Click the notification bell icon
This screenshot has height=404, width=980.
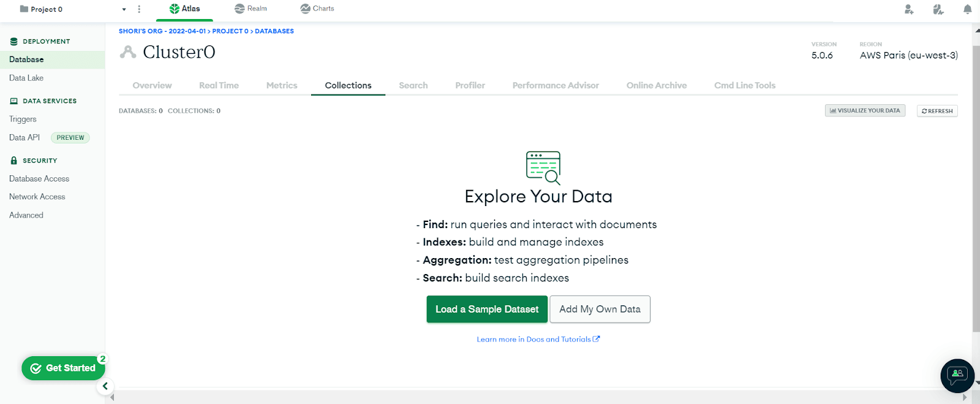click(x=967, y=9)
